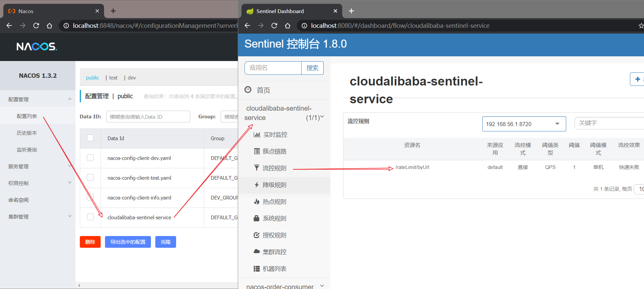Open 命名空间 in Nacos sidebar

(18, 200)
